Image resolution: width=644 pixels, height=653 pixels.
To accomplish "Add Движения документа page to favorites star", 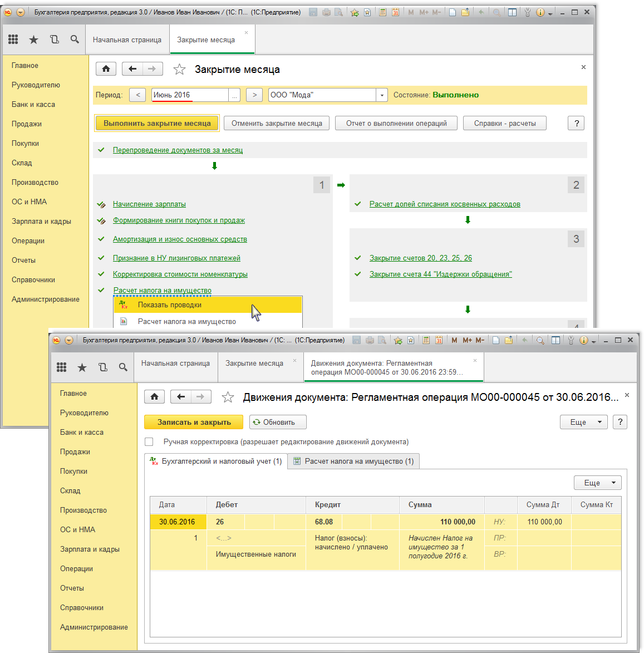I will coord(228,397).
